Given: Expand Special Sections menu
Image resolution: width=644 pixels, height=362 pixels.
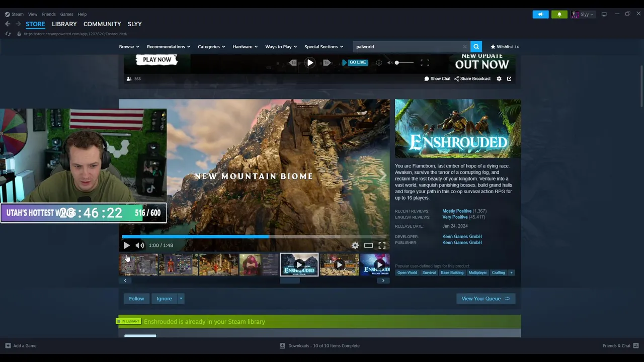Looking at the screenshot, I should [324, 47].
